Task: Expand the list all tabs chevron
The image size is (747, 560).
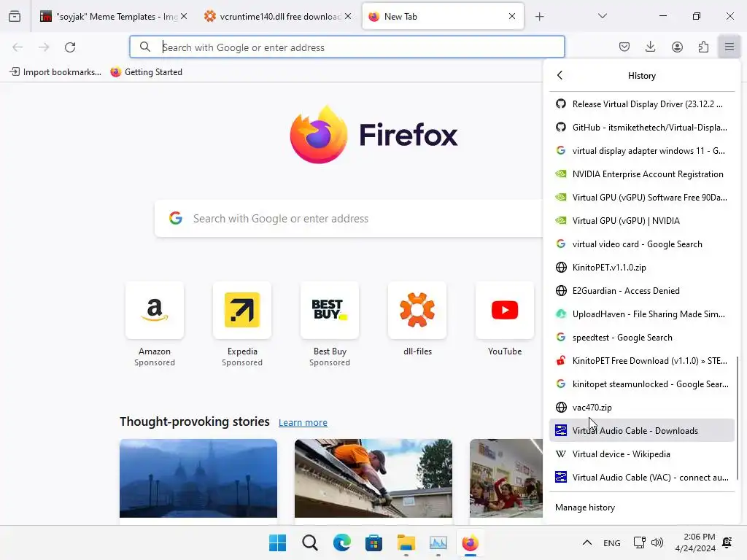Action: click(602, 16)
